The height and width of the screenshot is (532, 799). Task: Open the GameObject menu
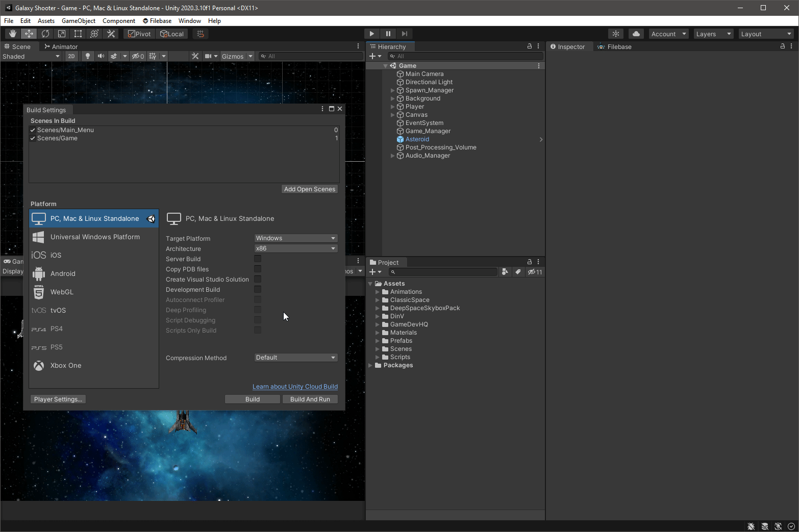(x=79, y=21)
